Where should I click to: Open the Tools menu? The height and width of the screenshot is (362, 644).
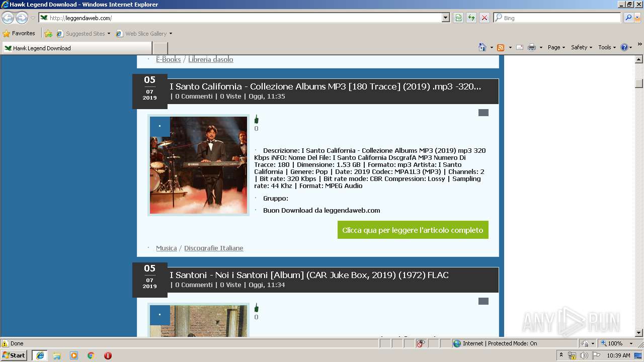(x=607, y=47)
